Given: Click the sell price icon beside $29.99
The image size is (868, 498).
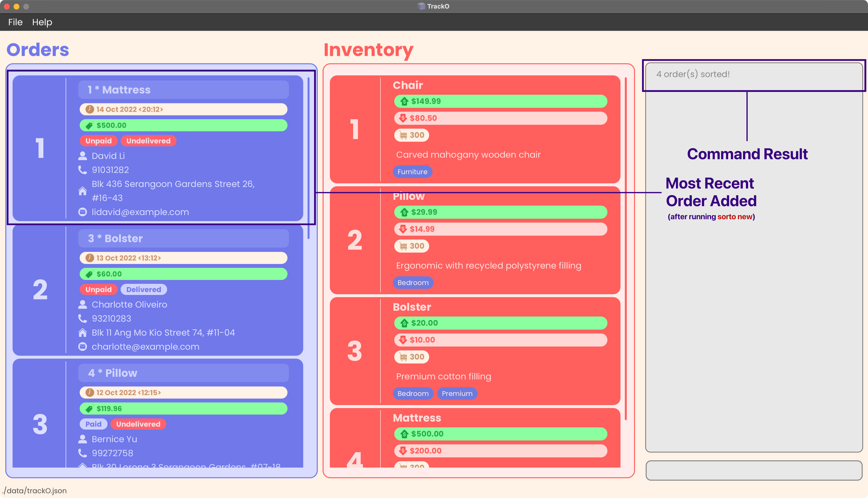Looking at the screenshot, I should point(404,212).
